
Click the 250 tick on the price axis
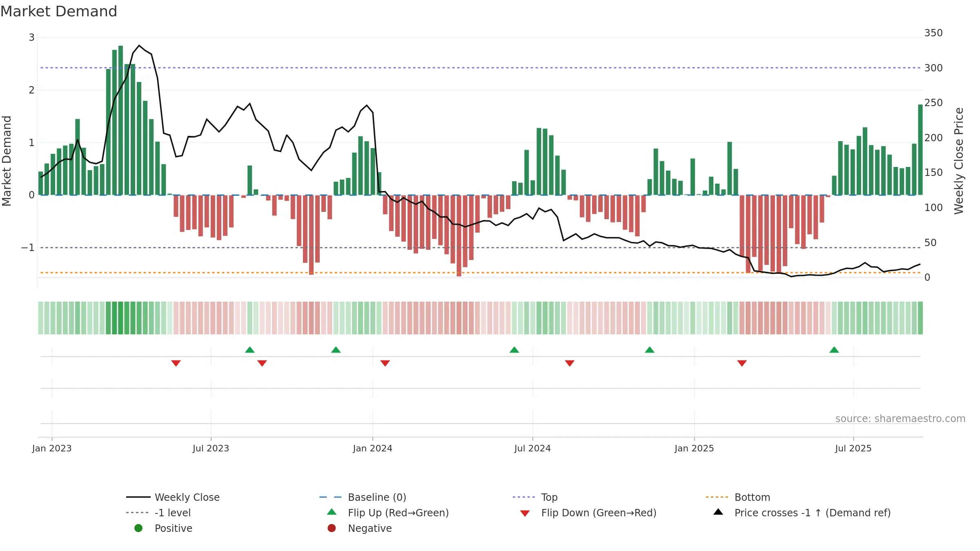[933, 103]
